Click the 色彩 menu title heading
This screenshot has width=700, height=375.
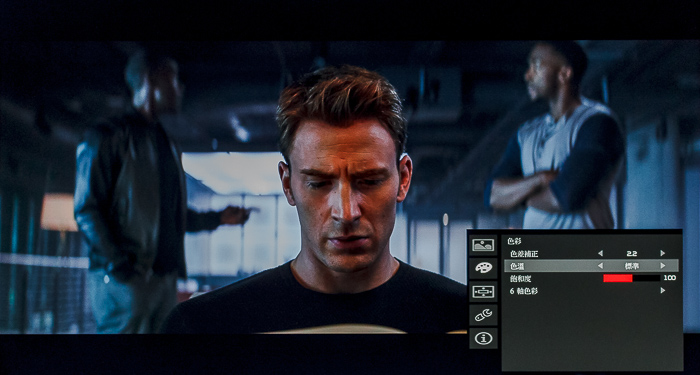tap(515, 241)
